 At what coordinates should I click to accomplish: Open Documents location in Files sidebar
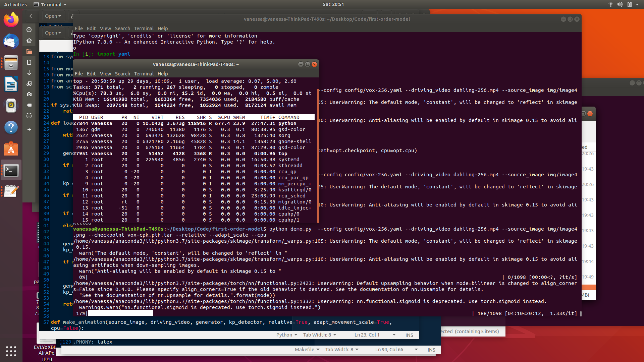click(29, 62)
